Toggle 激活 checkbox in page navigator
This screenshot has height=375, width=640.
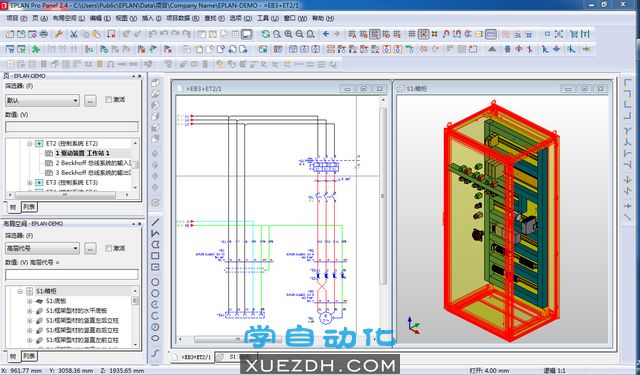108,100
